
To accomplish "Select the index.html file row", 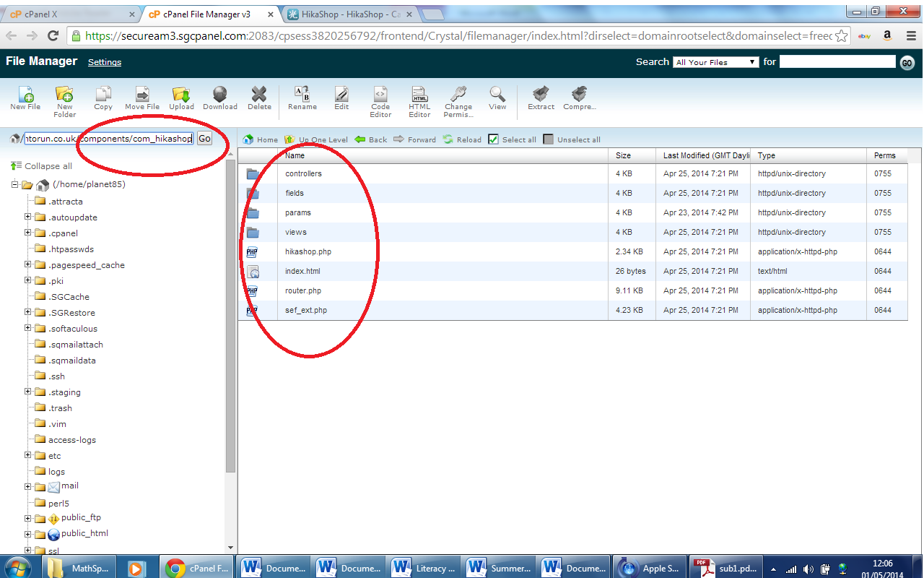I will tap(572, 271).
